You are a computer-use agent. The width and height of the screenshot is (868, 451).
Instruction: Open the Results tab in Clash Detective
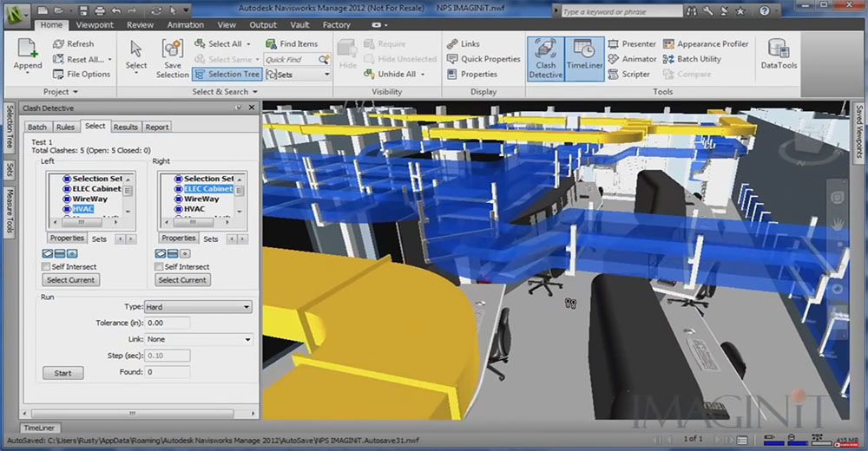(126, 127)
